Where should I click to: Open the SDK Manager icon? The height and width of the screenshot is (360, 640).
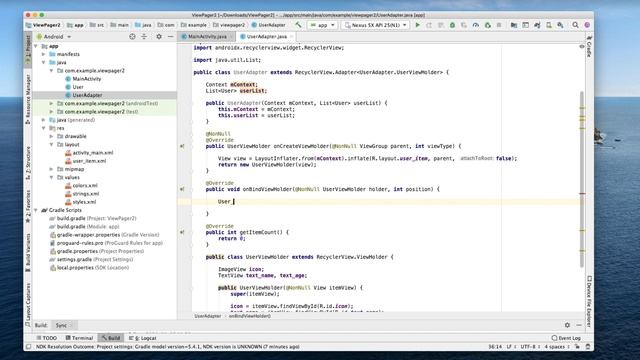click(x=560, y=25)
